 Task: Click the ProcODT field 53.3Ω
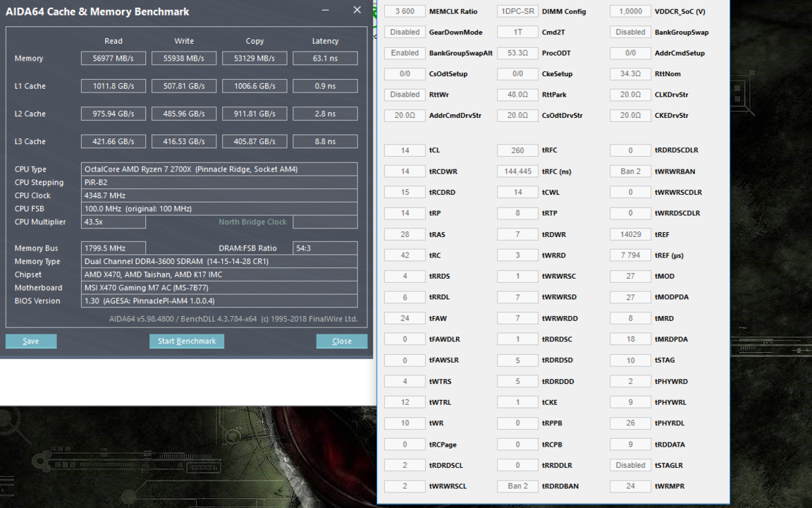tap(518, 53)
